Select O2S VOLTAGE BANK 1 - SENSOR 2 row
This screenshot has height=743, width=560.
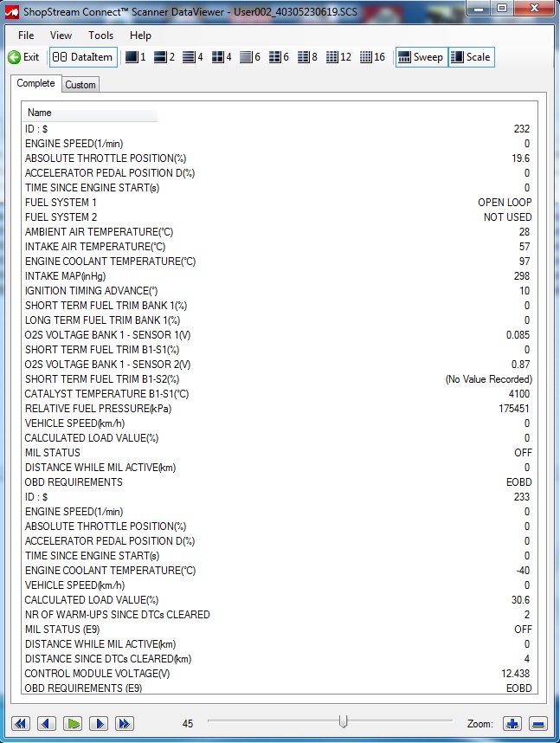pos(280,365)
